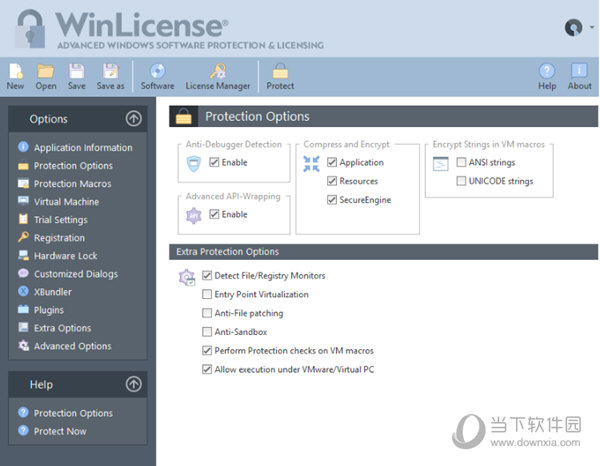
Task: Click the Anti-Debugger shield icon
Action: tap(194, 164)
